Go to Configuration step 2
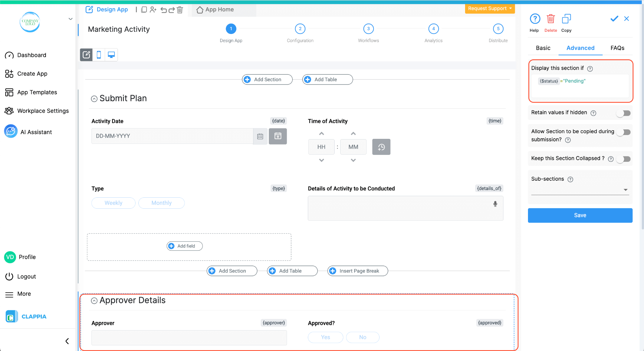 (300, 29)
